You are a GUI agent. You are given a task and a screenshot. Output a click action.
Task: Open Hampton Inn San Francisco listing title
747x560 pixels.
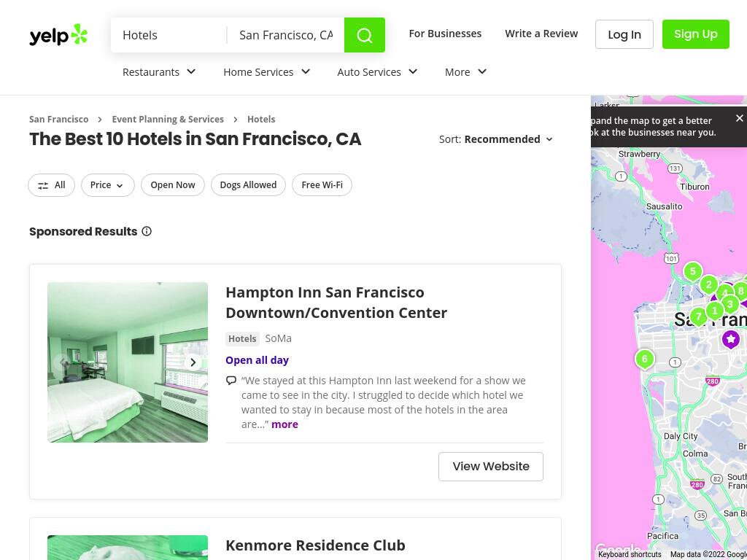coord(336,303)
